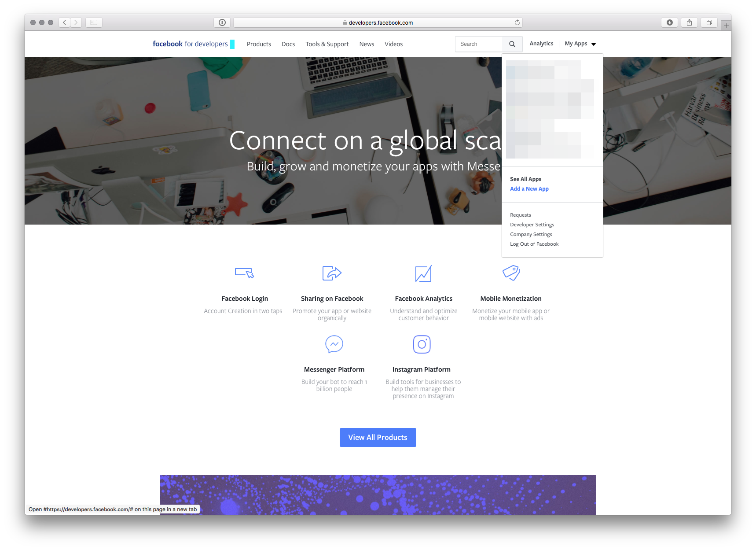
Task: Open the News page
Action: click(367, 44)
